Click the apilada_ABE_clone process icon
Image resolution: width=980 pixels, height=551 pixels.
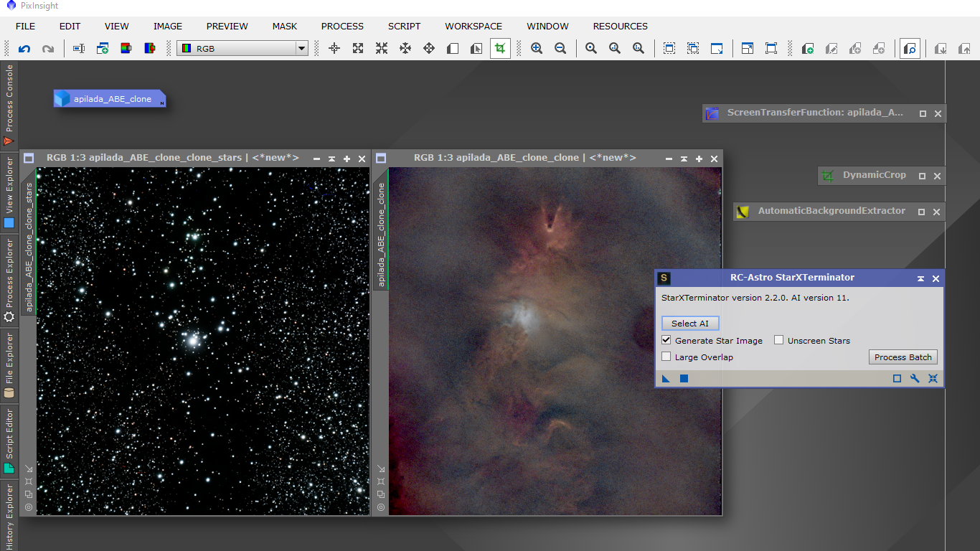(110, 99)
